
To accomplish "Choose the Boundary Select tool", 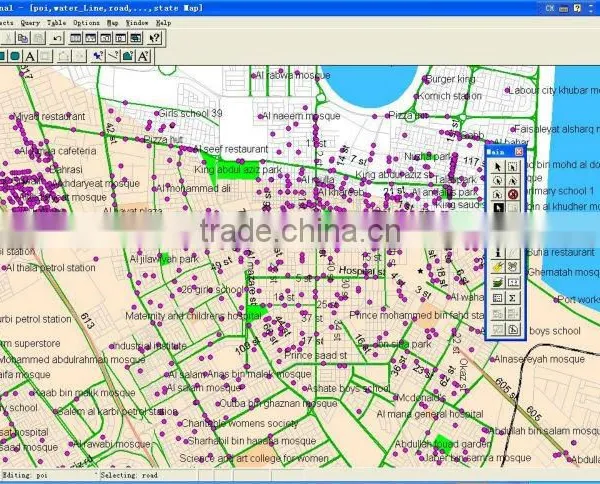I will [x=497, y=194].
